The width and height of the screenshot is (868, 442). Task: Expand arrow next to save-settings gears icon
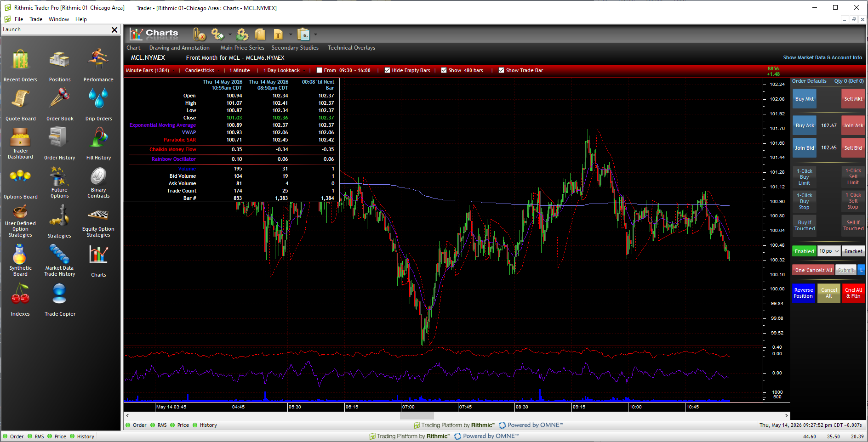[x=230, y=34]
